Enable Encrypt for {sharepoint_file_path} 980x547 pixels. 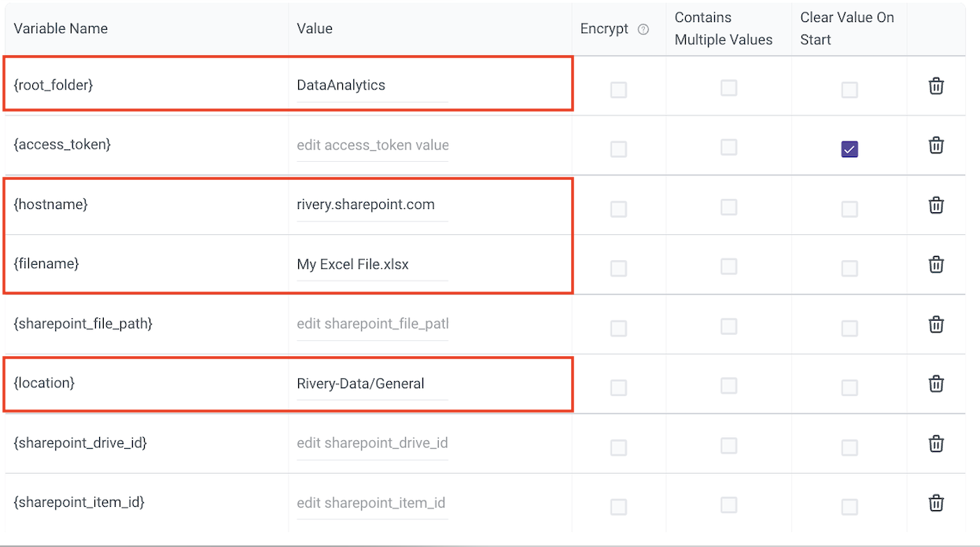coord(619,328)
